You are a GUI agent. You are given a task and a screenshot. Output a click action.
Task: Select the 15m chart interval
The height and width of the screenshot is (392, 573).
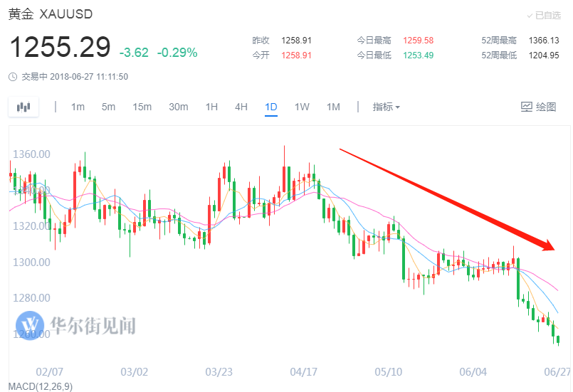pyautogui.click(x=142, y=107)
